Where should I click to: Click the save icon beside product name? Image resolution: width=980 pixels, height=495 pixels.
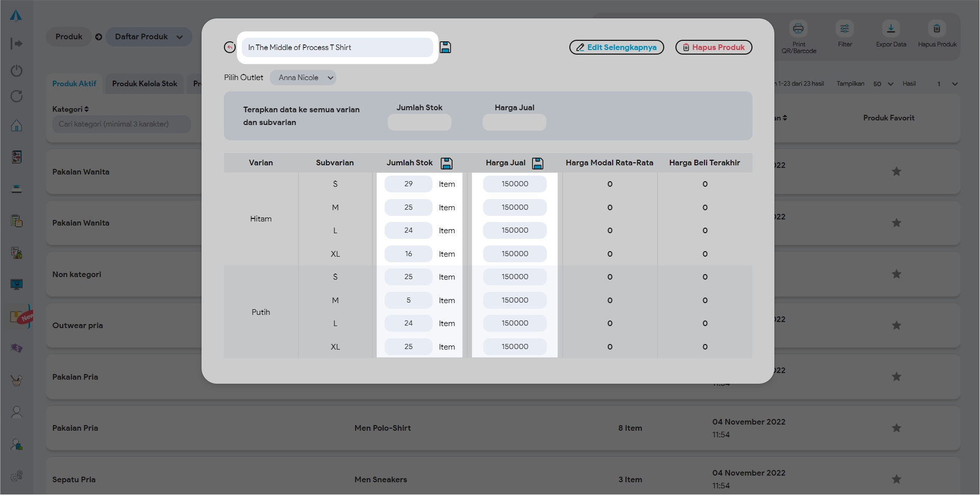(x=445, y=47)
